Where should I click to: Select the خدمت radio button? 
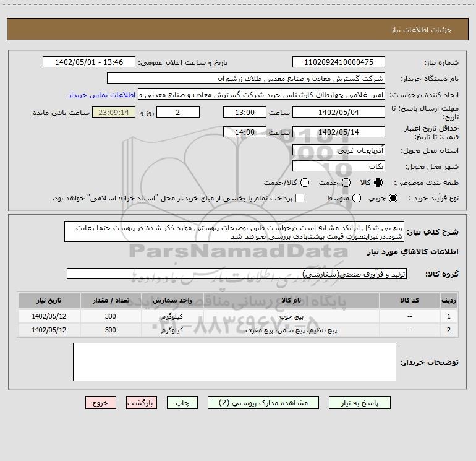[x=346, y=183]
